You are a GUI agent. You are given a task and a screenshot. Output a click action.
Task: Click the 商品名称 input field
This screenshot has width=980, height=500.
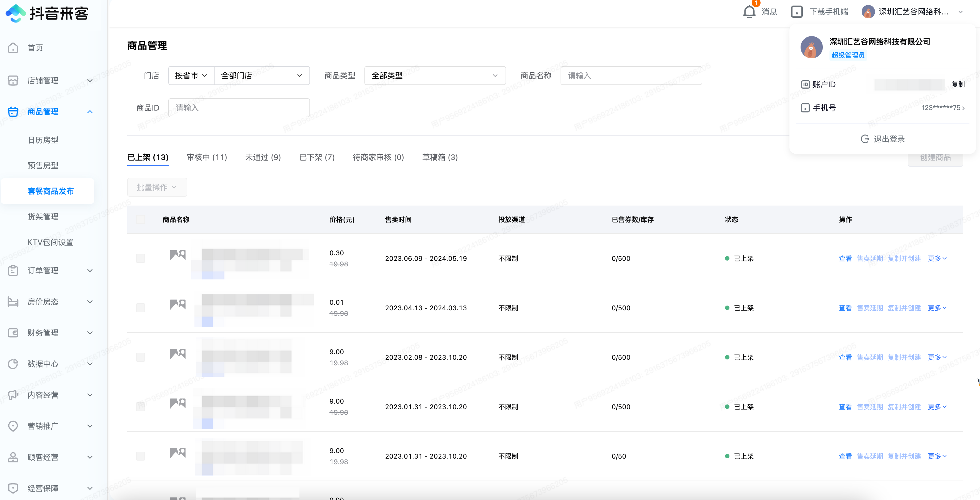coord(631,75)
